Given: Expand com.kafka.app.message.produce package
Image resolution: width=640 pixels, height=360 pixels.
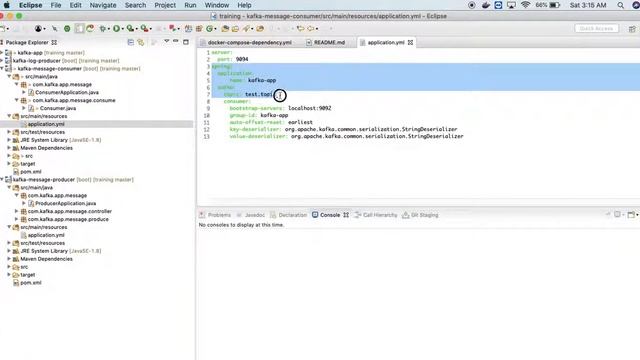Looking at the screenshot, I should [x=16, y=219].
